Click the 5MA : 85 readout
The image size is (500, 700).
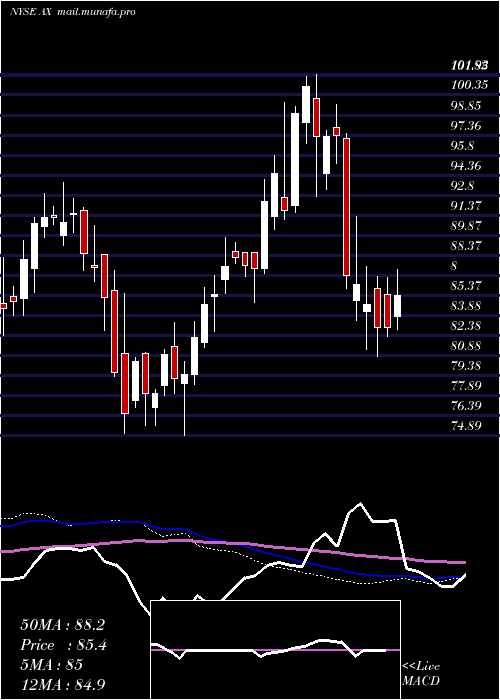(x=51, y=665)
